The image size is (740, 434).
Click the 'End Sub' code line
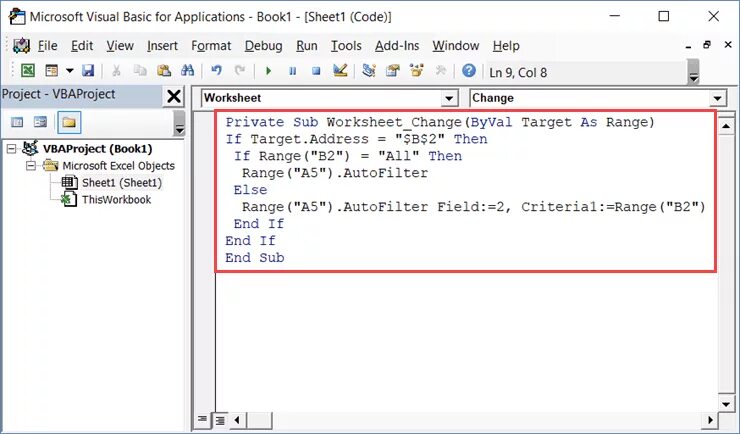click(x=255, y=258)
